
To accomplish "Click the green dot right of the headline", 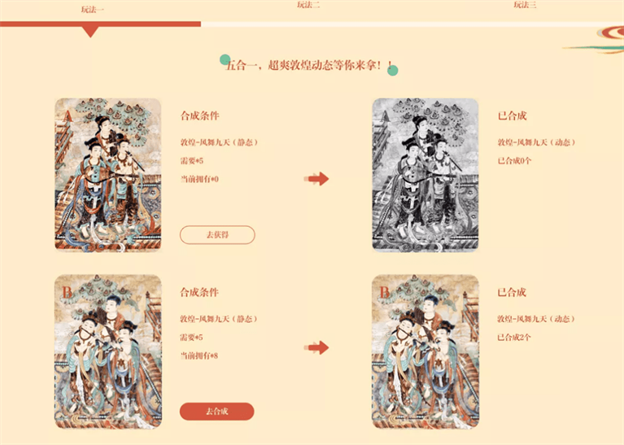I will point(393,70).
